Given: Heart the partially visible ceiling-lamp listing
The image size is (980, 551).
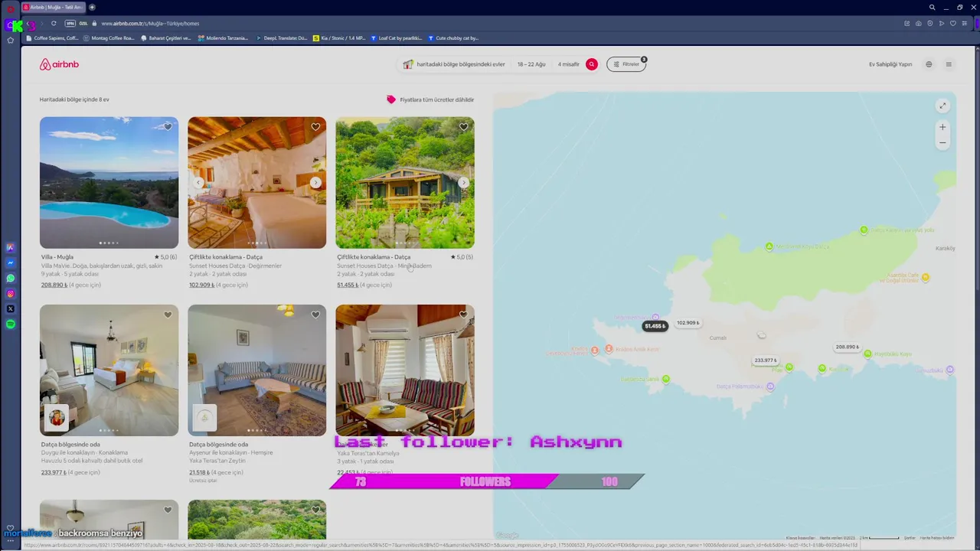Looking at the screenshot, I should click(168, 510).
